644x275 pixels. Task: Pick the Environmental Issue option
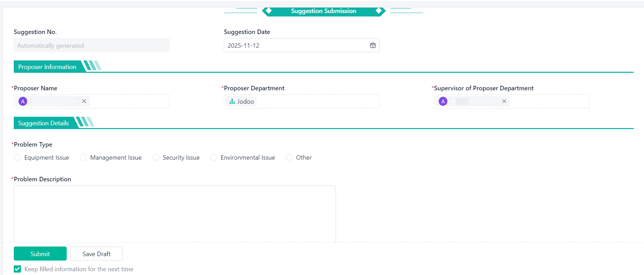point(214,157)
